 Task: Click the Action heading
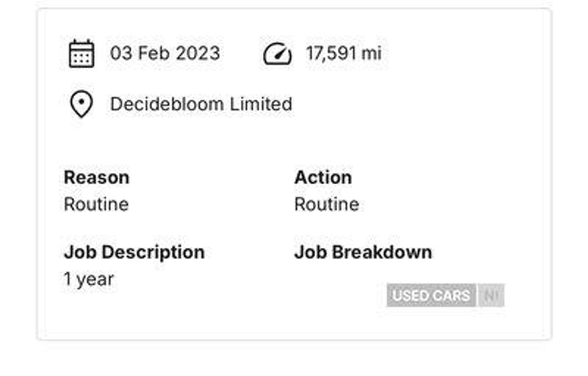pos(323,177)
